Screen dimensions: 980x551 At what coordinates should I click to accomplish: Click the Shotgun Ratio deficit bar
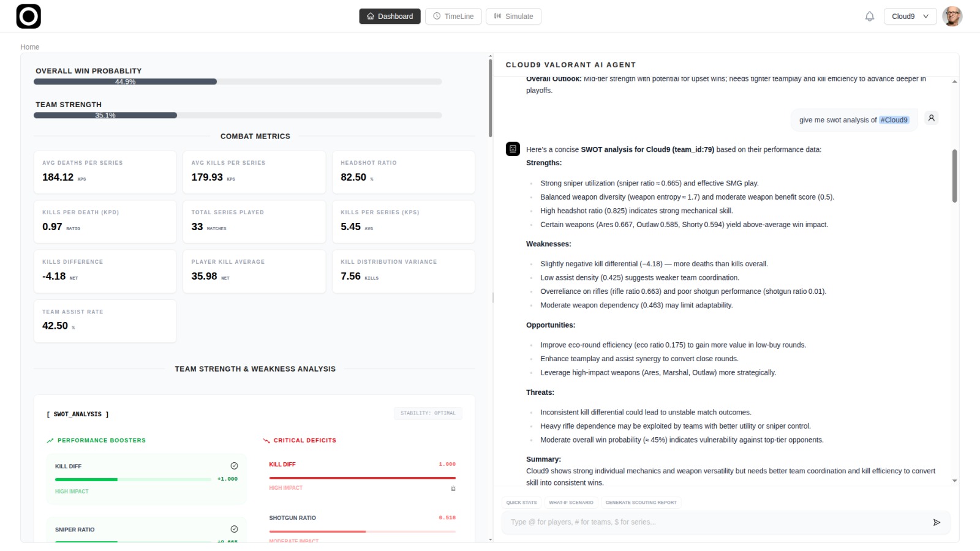click(363, 531)
